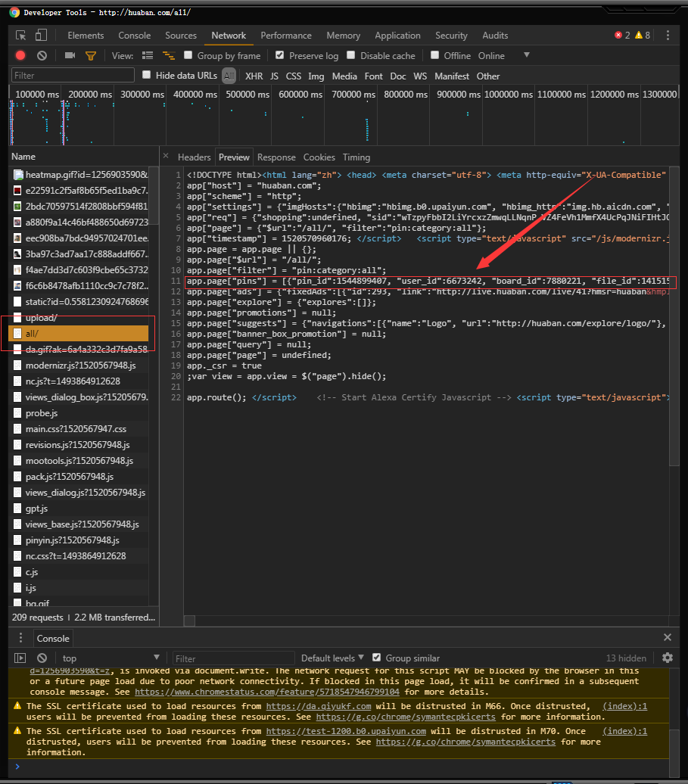Select the upload/ request row
The width and height of the screenshot is (688, 784).
[80, 318]
